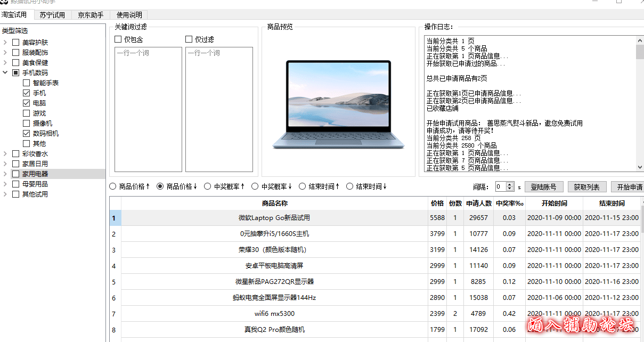Select row 微星新品PAG272QR显示器
The height and width of the screenshot is (342, 644).
click(x=375, y=282)
